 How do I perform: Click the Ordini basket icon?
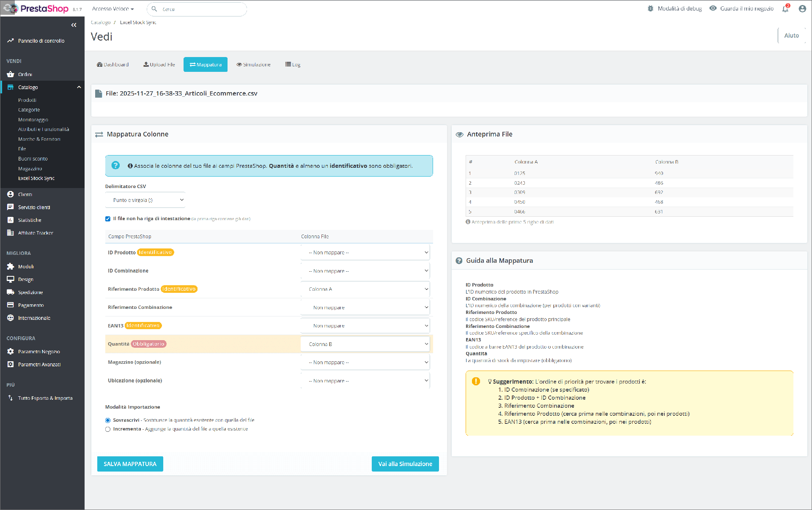coord(11,74)
